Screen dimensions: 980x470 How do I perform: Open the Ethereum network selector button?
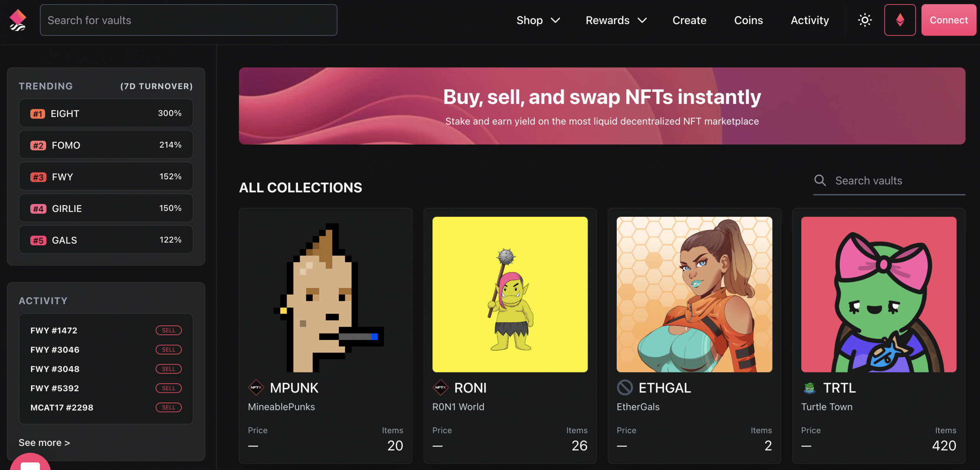pyautogui.click(x=900, y=20)
